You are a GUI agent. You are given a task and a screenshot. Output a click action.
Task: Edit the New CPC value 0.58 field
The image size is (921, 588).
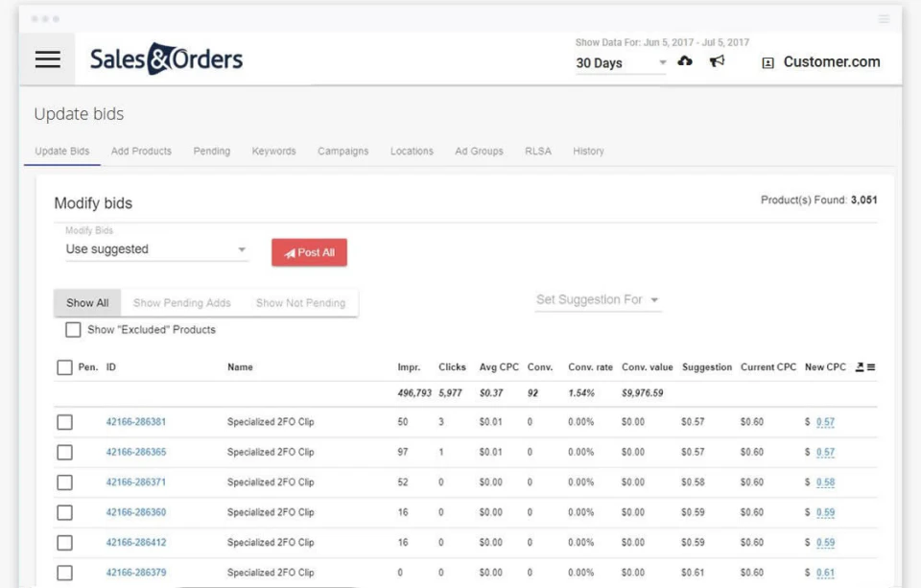(x=827, y=482)
